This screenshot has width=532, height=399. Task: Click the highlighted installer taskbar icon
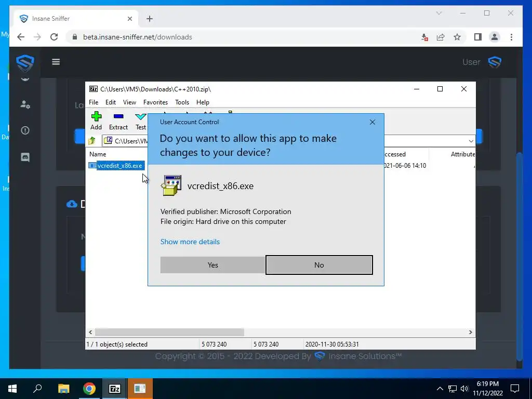[x=140, y=389]
